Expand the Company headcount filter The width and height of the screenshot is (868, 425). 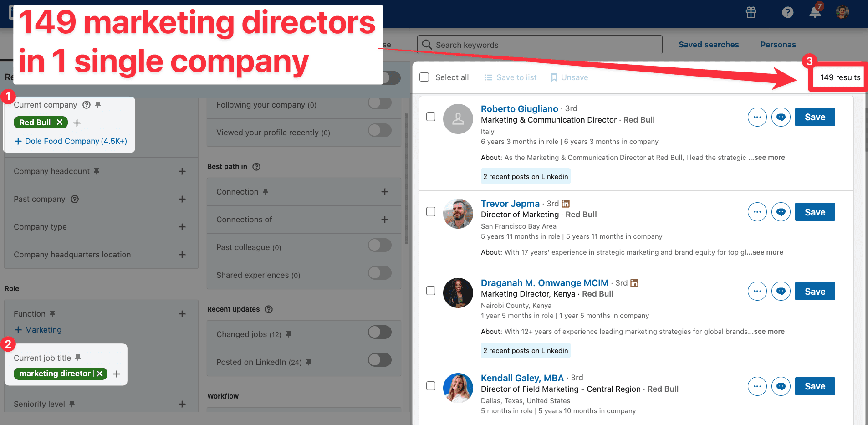tap(182, 171)
